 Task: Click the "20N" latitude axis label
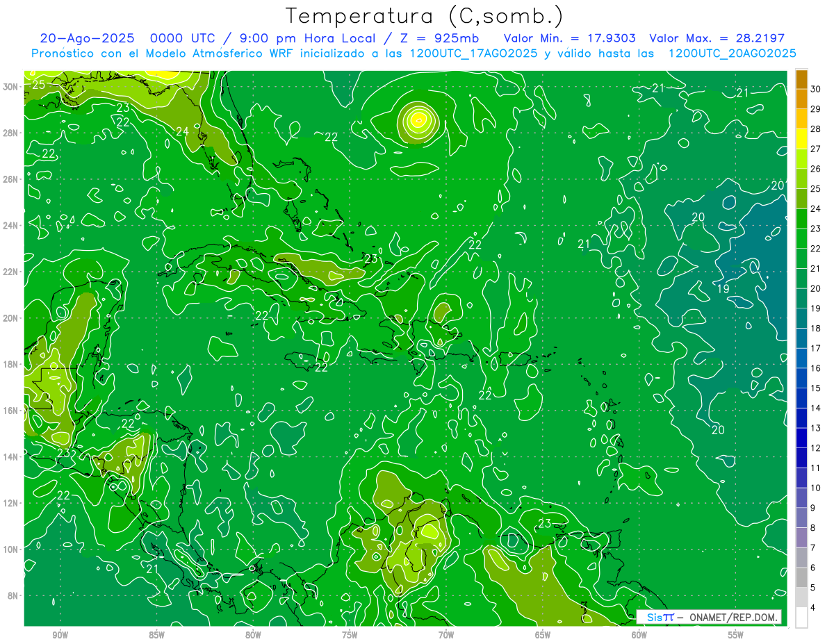pos(10,318)
